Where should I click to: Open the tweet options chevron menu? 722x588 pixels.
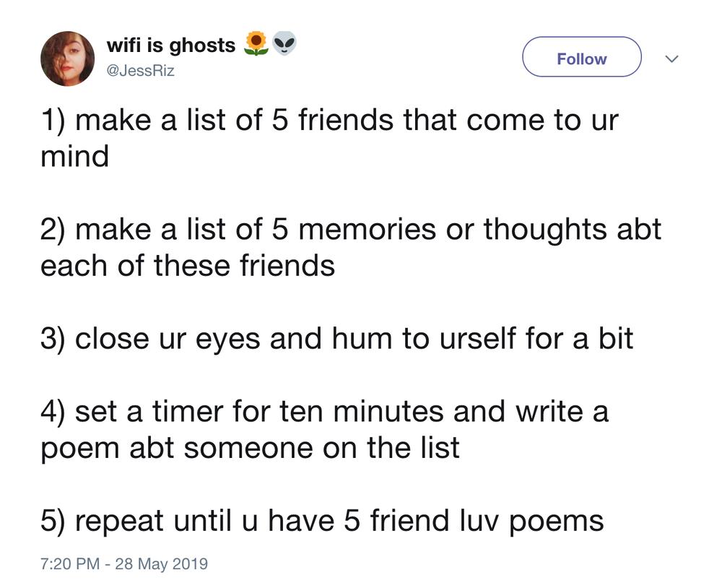click(x=671, y=59)
